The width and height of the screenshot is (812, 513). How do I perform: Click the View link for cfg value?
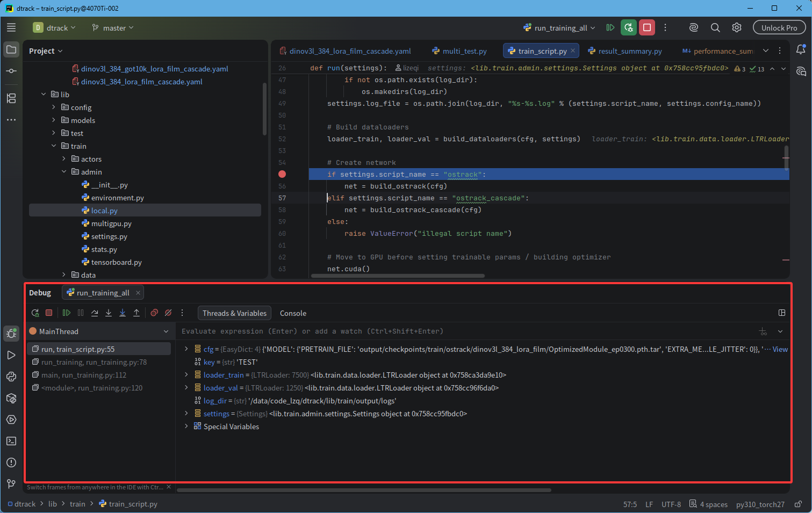point(780,349)
